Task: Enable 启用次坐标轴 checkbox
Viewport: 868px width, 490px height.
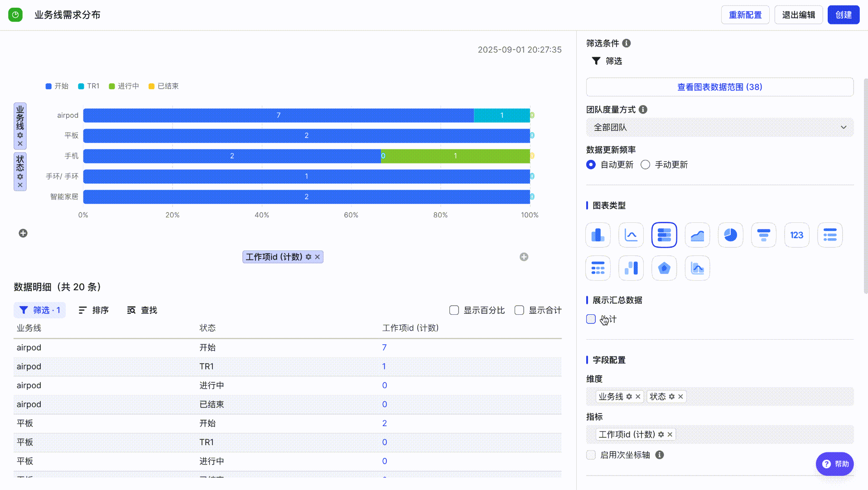Action: coord(591,455)
